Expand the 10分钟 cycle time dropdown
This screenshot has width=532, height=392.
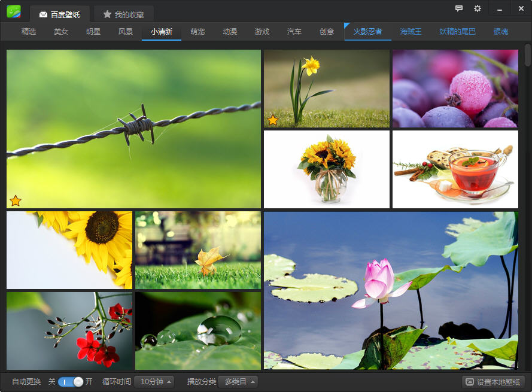154,382
